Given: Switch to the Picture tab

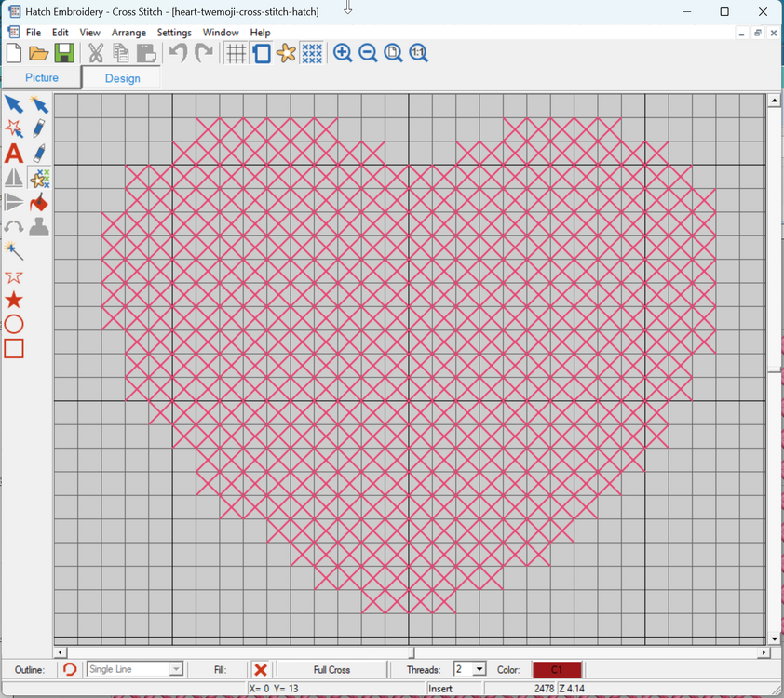Looking at the screenshot, I should [x=42, y=78].
